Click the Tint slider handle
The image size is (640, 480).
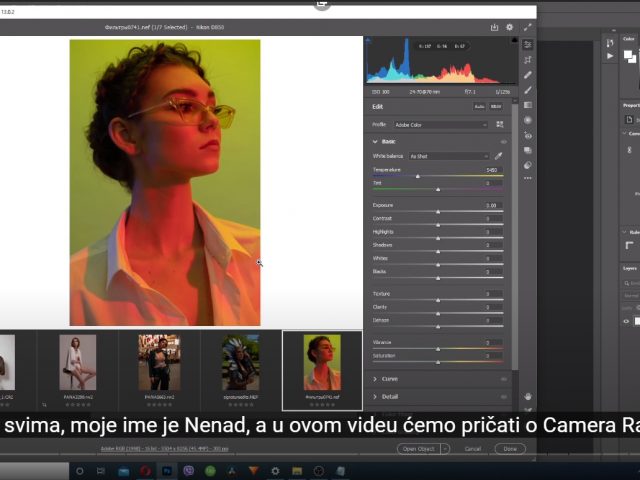click(x=438, y=189)
